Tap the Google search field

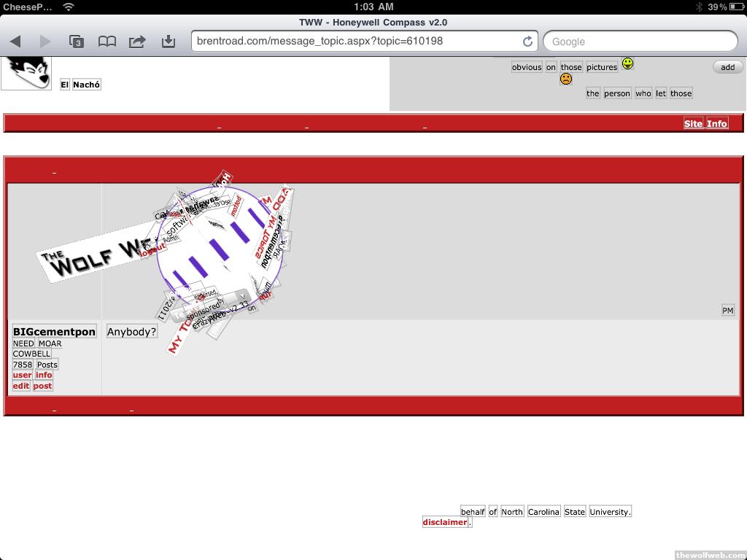[640, 42]
